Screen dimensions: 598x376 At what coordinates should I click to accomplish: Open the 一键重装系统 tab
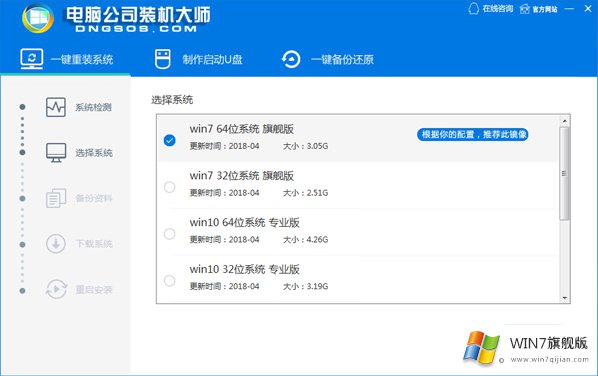click(x=65, y=59)
